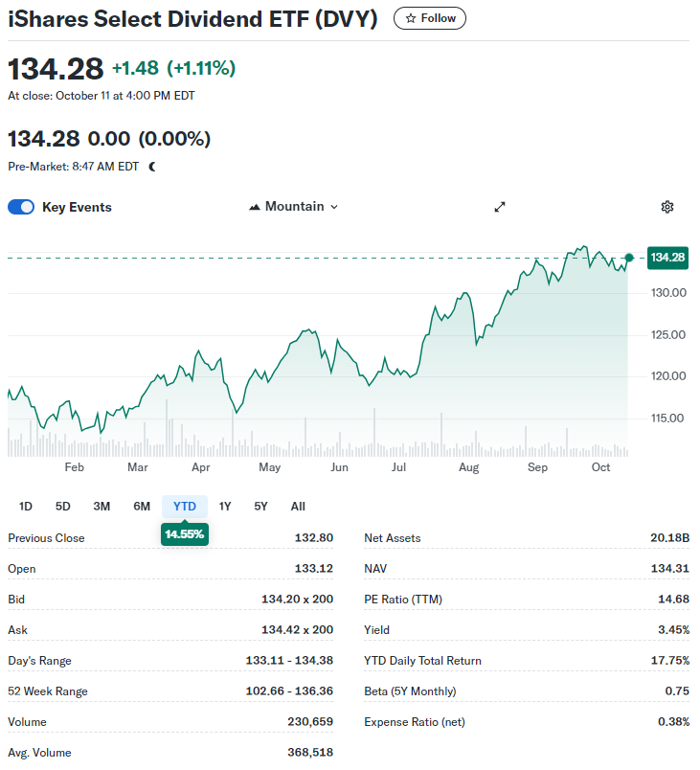Select the 1D time range tab

[26, 507]
